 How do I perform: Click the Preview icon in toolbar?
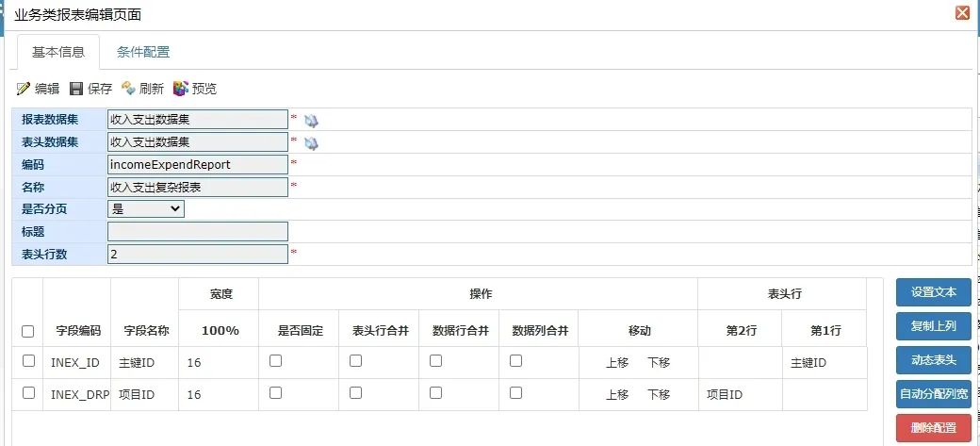[x=181, y=89]
